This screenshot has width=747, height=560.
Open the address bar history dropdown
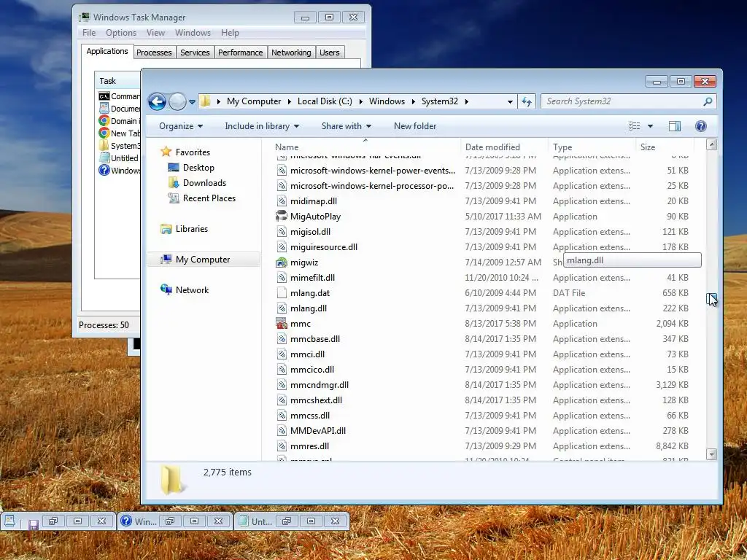510,101
